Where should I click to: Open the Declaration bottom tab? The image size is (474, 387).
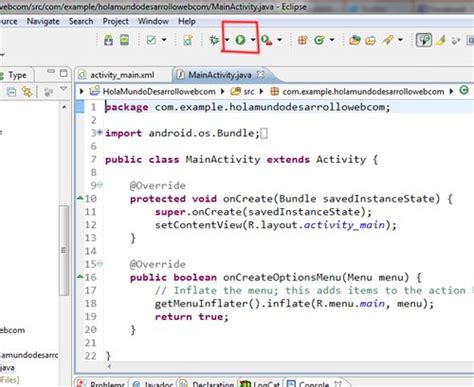(207, 384)
